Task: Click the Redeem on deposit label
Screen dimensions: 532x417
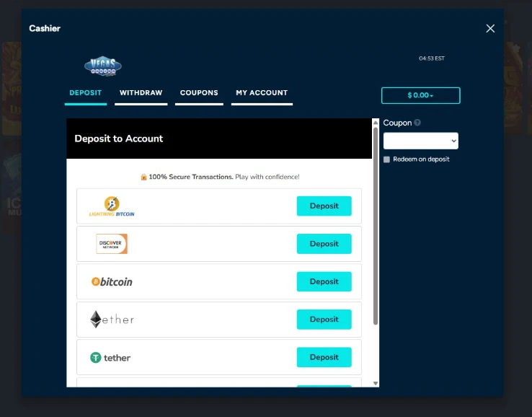Action: tap(421, 159)
